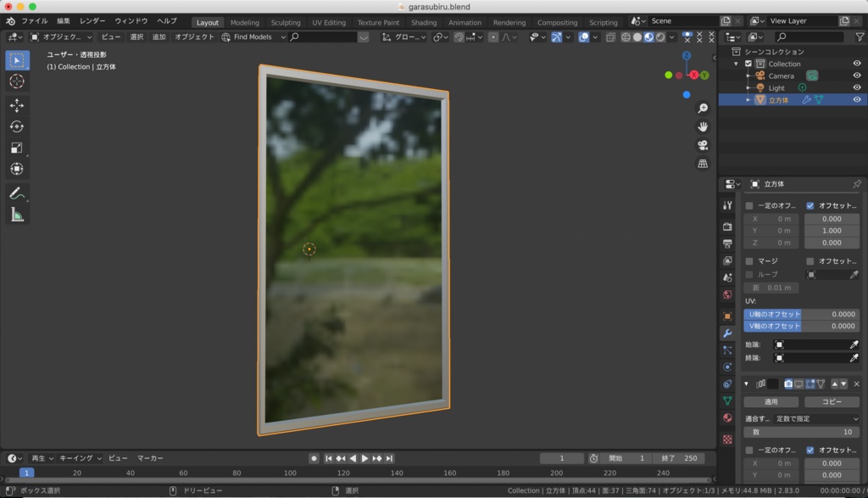
Task: Enable the マージ checkbox
Action: 749,261
